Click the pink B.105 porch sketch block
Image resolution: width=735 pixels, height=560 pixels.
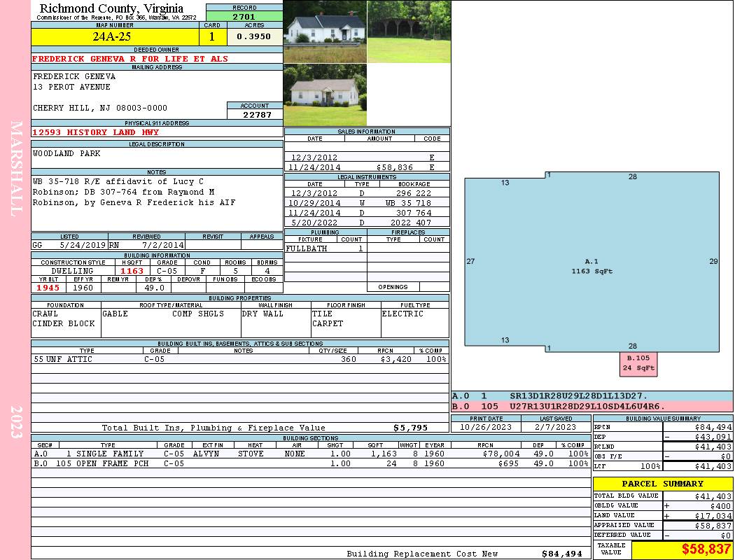point(638,363)
